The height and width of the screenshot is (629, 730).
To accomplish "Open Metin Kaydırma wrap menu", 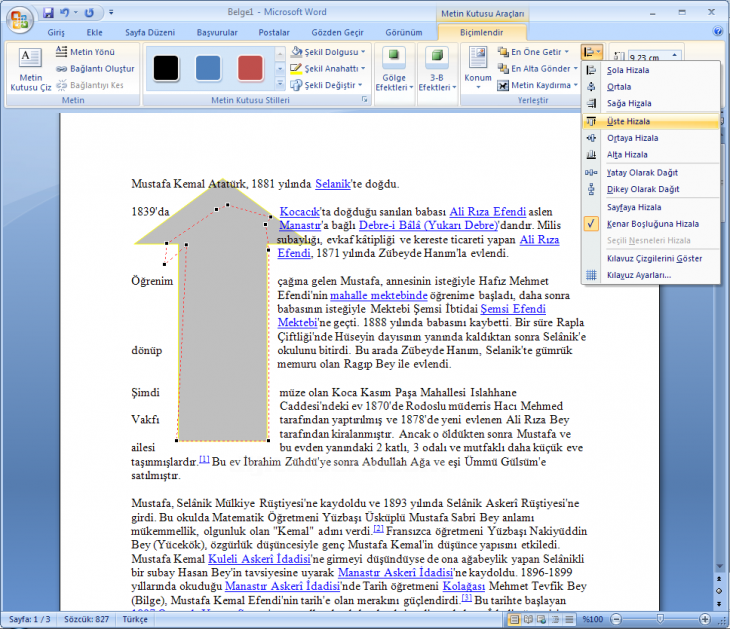I will 537,85.
